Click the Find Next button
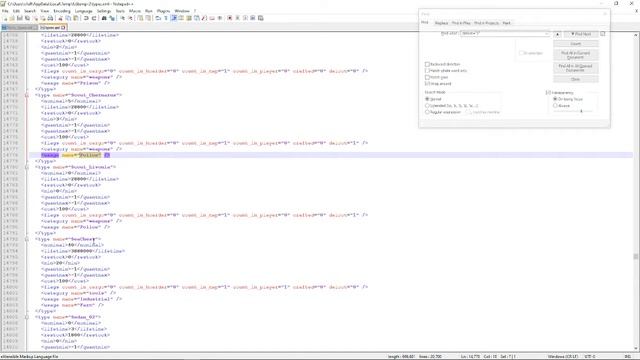Viewport: 640px width, 360px height. tap(581, 34)
